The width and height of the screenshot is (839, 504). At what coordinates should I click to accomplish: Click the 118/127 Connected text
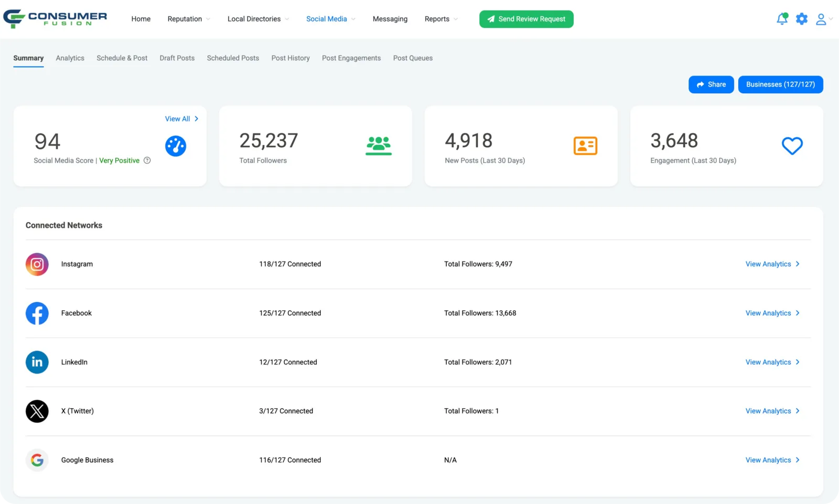click(290, 264)
